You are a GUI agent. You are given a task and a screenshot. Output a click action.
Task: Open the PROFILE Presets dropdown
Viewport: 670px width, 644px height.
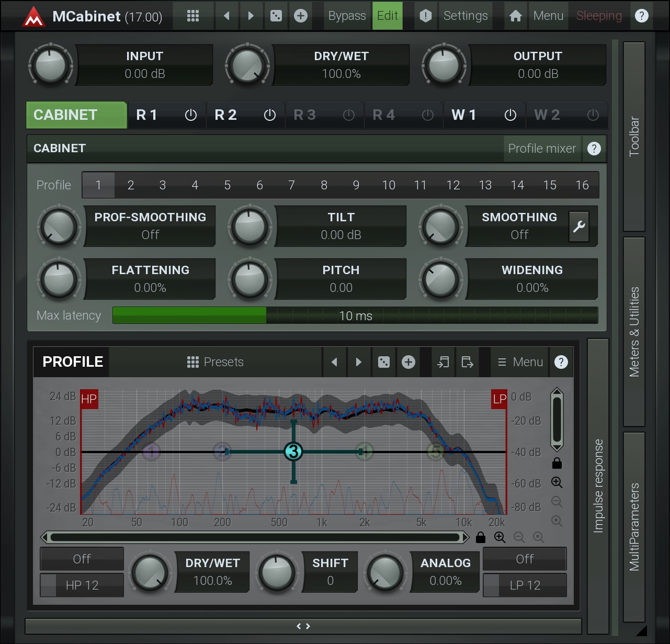pyautogui.click(x=215, y=362)
